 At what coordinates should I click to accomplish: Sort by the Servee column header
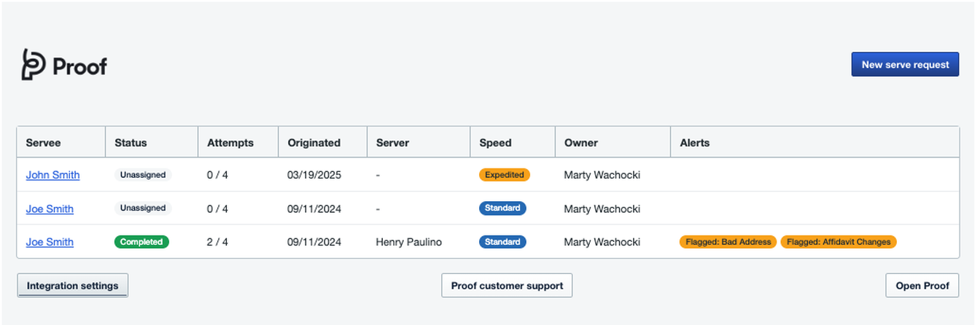pos(44,143)
